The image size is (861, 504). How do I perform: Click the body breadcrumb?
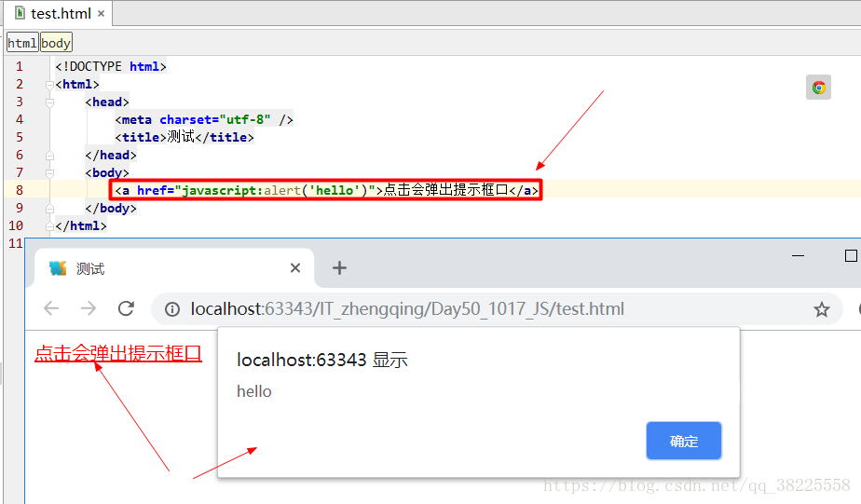coord(56,43)
